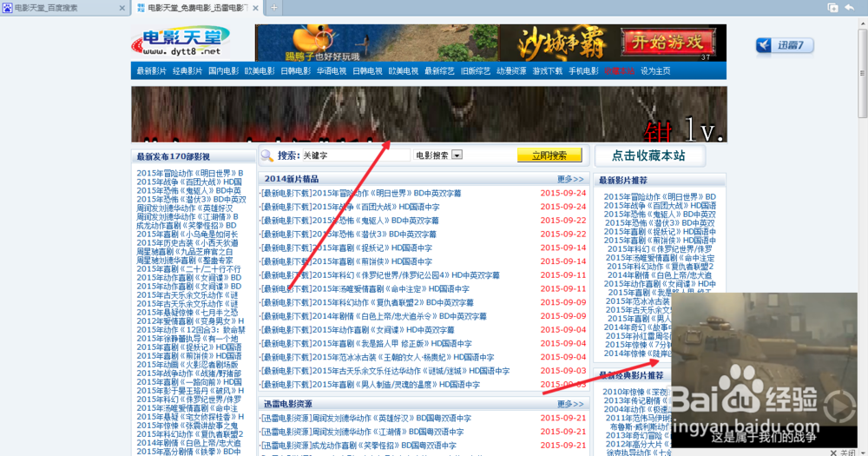Screen dimensions: 868x456
Task: Open 最新影片 in the navigation bar
Action: pos(152,71)
